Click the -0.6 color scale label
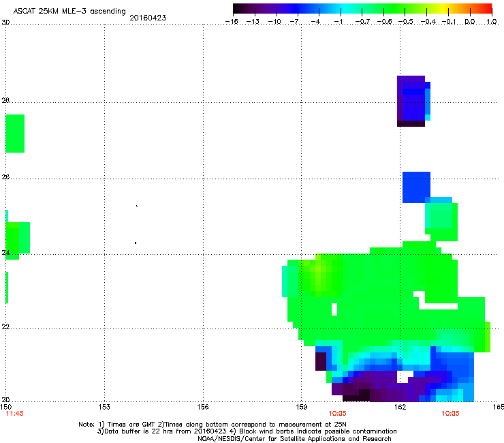Viewport: 504px width, 443px height. (x=384, y=22)
